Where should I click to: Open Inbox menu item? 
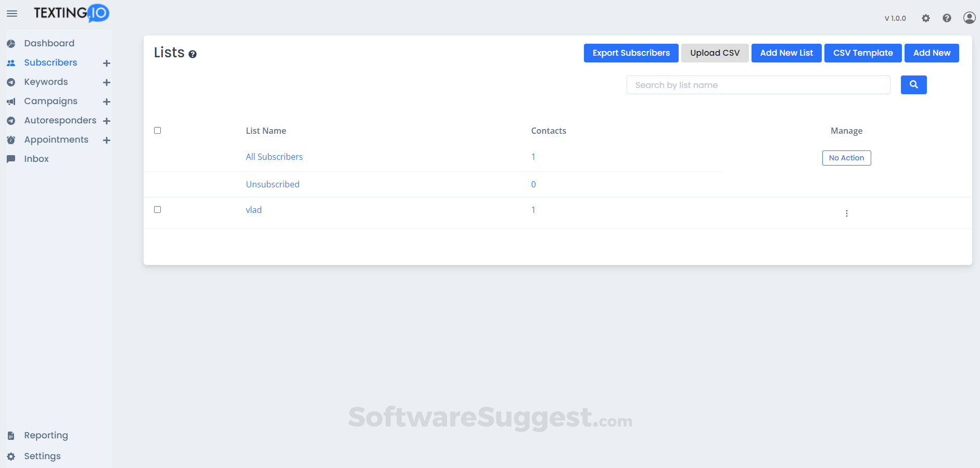pyautogui.click(x=36, y=159)
